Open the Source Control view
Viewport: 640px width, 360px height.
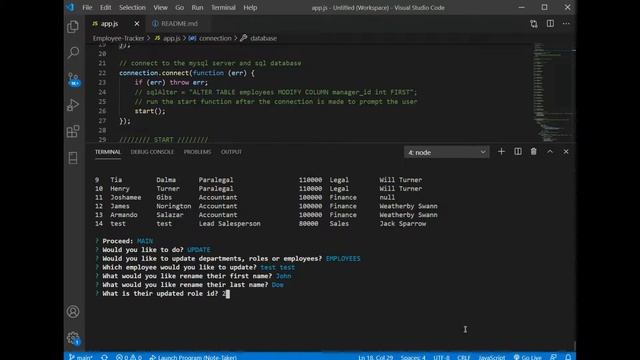point(73,79)
